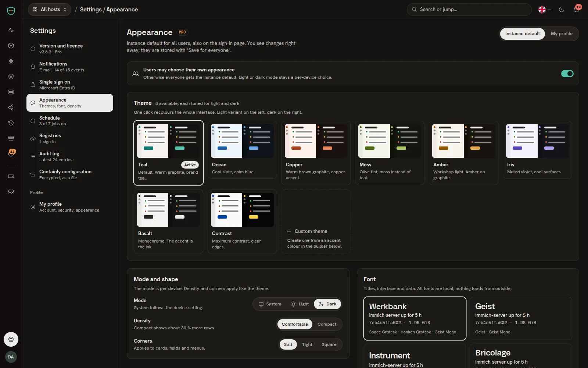Select the Copper theme
Viewport: 588px width, 368px height.
[316, 153]
